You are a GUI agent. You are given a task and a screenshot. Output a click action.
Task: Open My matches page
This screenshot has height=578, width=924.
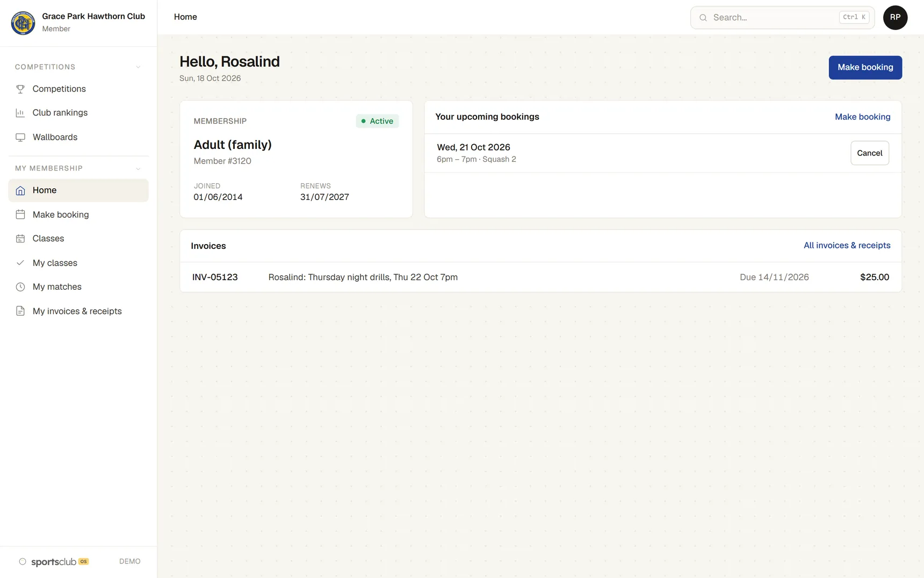coord(78,287)
